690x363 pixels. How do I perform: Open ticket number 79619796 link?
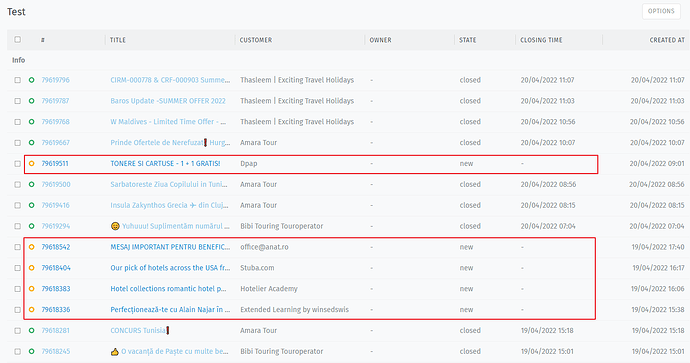pyautogui.click(x=55, y=80)
